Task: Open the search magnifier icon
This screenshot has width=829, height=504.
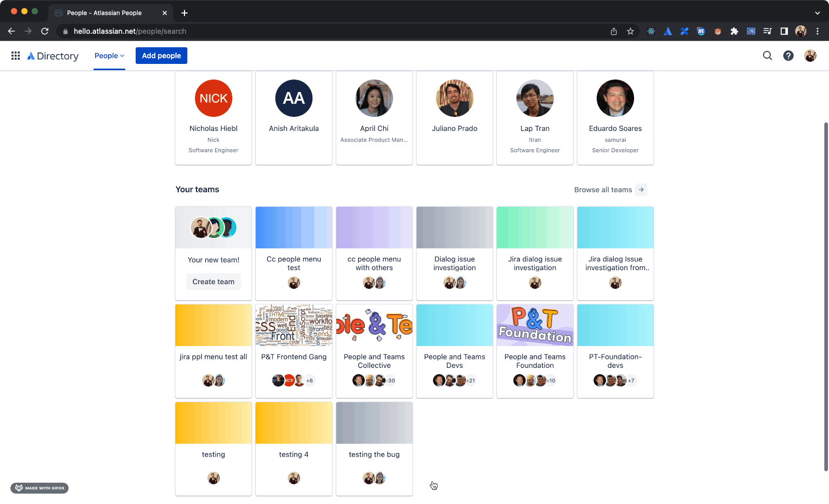Action: click(767, 56)
